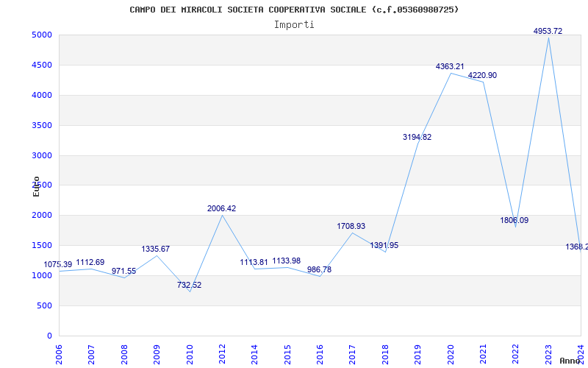Select the Importi subtitle

(294, 25)
